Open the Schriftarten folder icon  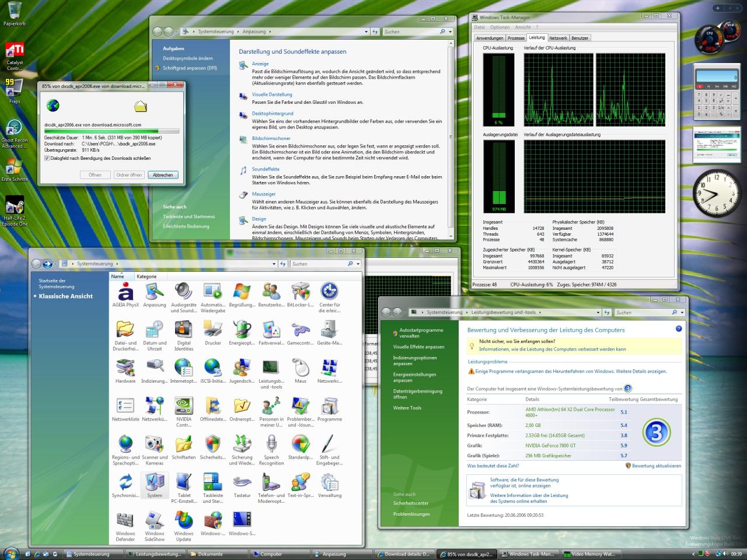pos(184,447)
